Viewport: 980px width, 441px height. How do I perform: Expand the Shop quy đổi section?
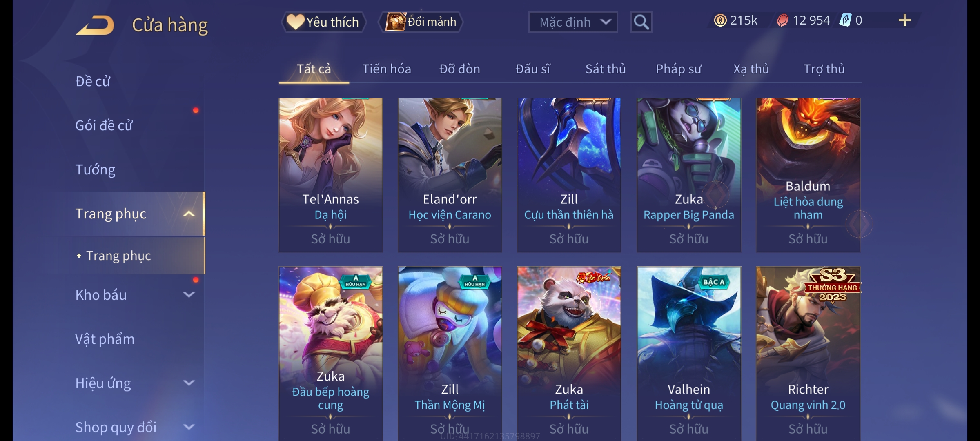(189, 427)
